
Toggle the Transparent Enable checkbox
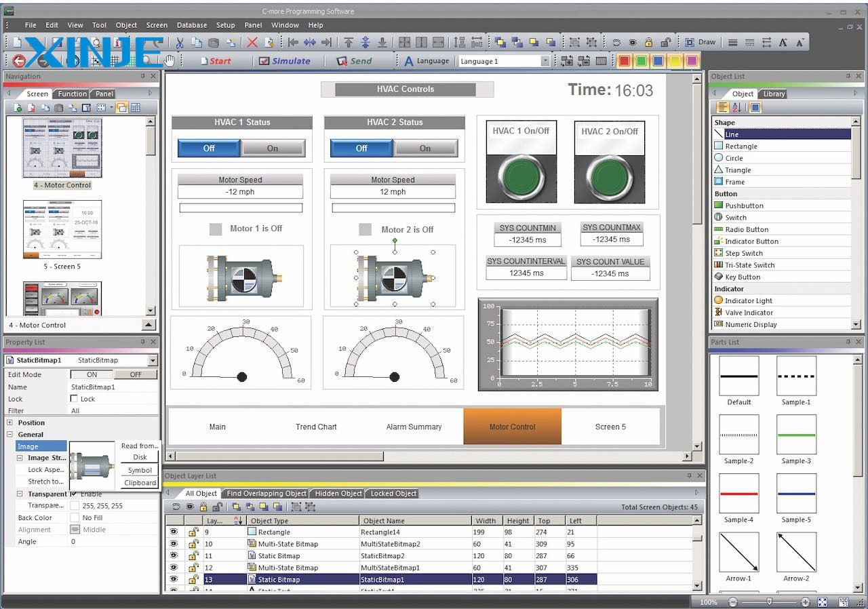click(75, 494)
